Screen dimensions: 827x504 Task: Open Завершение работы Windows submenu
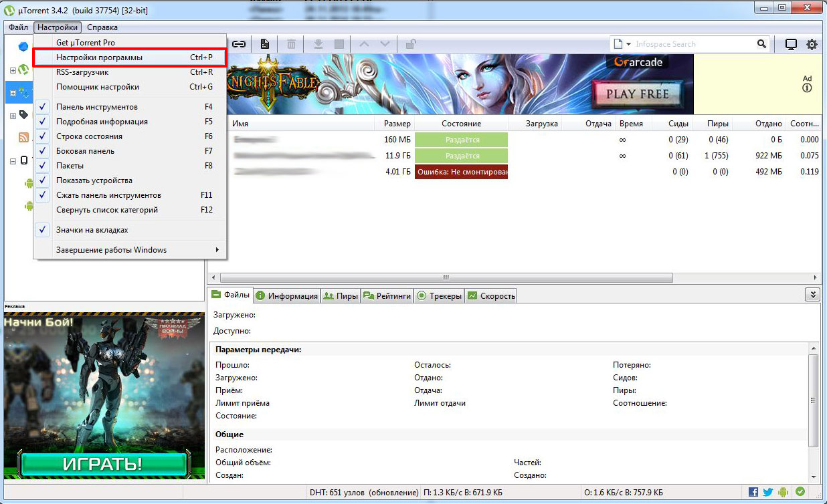coord(130,250)
